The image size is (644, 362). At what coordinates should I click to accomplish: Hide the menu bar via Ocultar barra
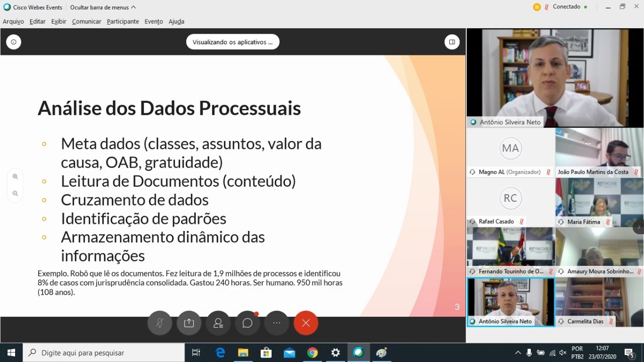[x=103, y=8]
